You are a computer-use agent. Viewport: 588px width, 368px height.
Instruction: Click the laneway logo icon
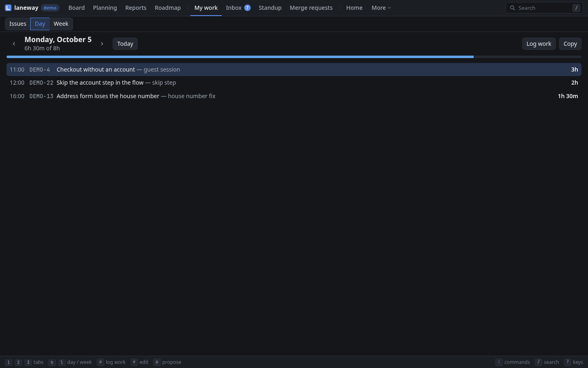pyautogui.click(x=8, y=8)
